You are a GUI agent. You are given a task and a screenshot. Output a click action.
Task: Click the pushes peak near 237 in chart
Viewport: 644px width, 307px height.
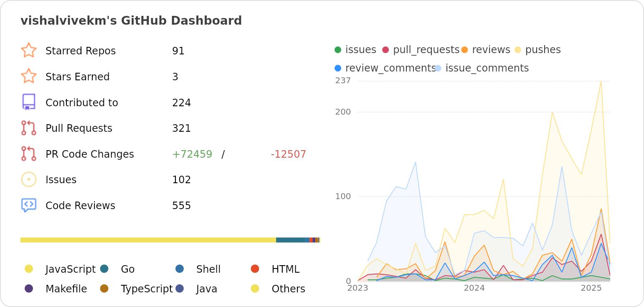point(601,81)
